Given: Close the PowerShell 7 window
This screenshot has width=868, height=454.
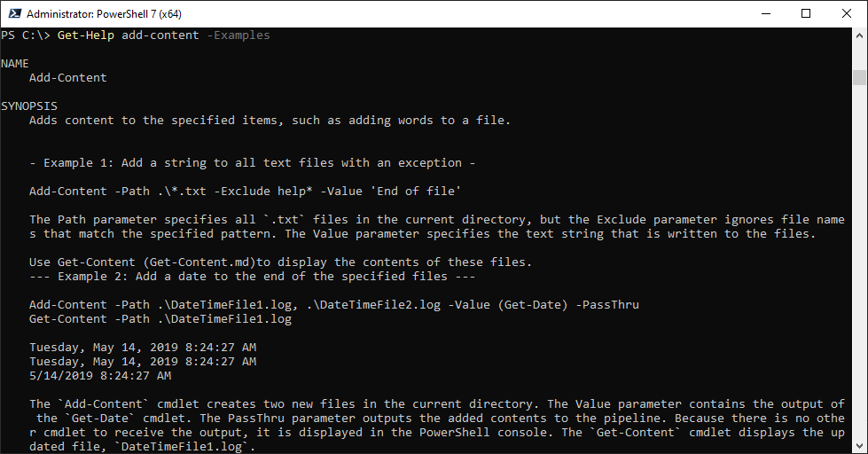Looking at the screenshot, I should 846,13.
